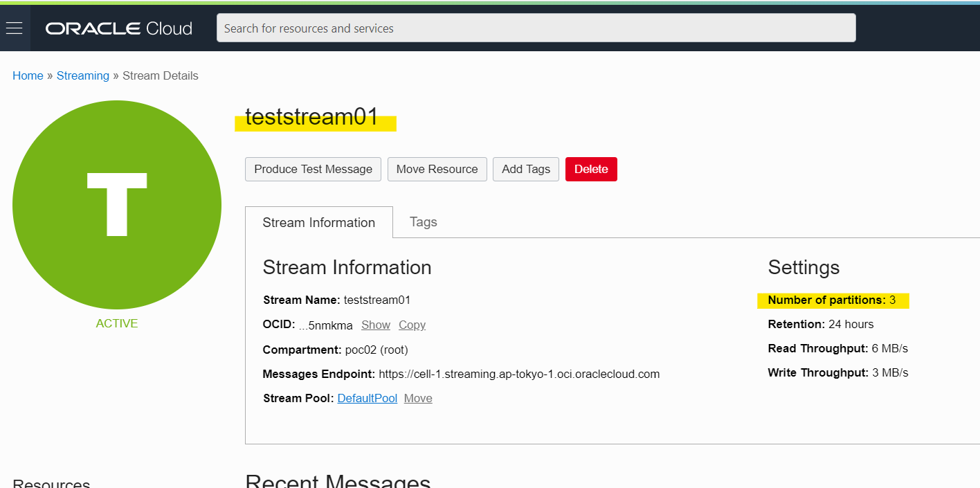The image size is (980, 488).
Task: Show the full OCID
Action: point(376,325)
